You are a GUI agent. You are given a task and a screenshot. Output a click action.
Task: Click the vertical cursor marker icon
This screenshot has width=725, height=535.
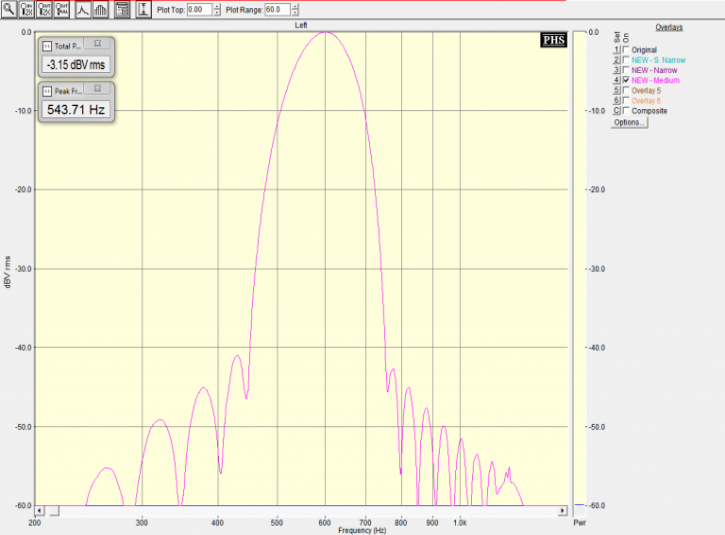point(144,9)
